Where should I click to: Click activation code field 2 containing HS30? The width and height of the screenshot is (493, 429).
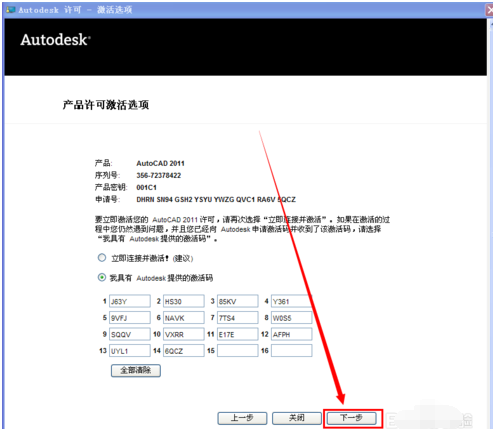coord(184,301)
